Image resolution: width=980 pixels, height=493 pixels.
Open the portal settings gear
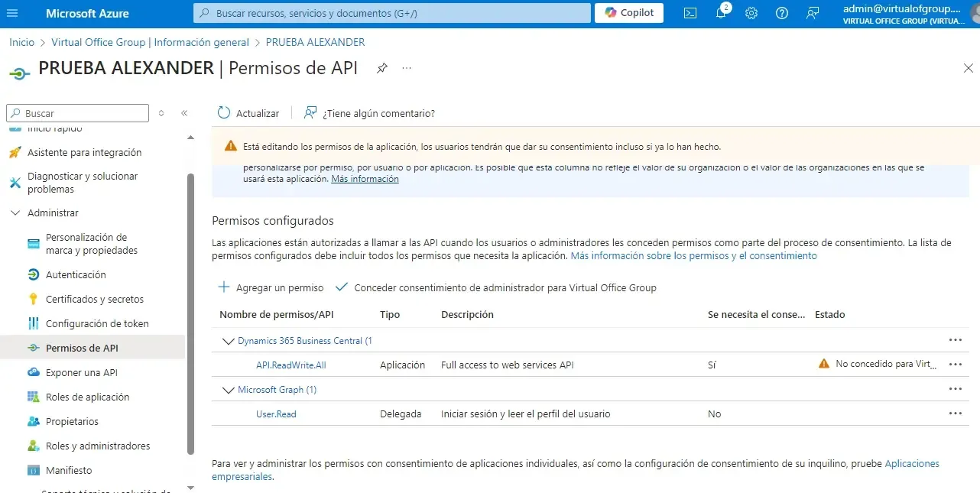pyautogui.click(x=751, y=13)
